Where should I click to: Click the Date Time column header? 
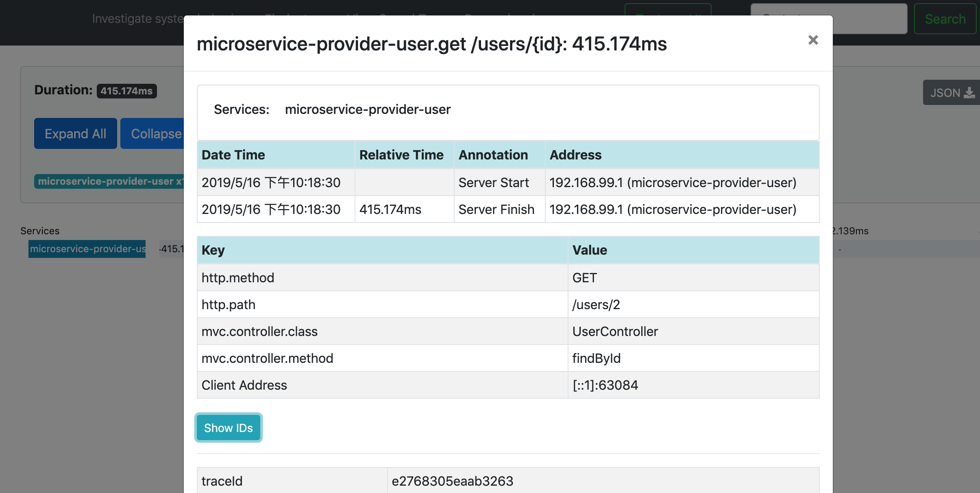(233, 155)
